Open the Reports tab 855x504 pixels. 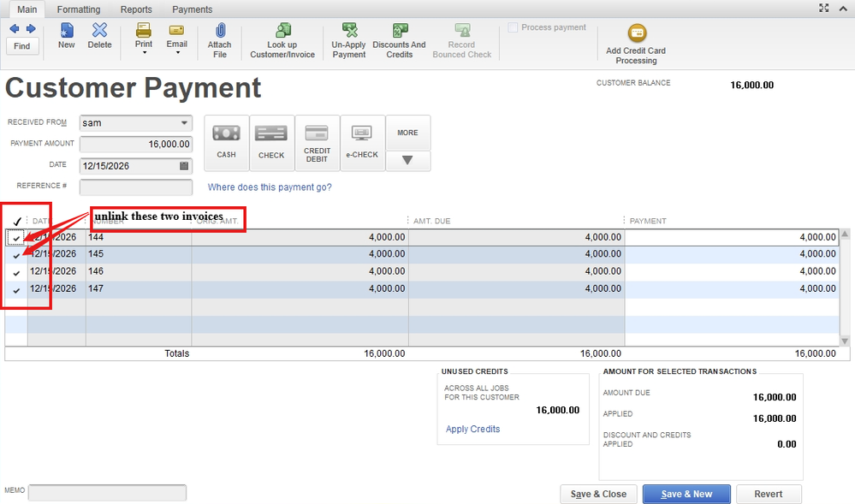[x=136, y=9]
